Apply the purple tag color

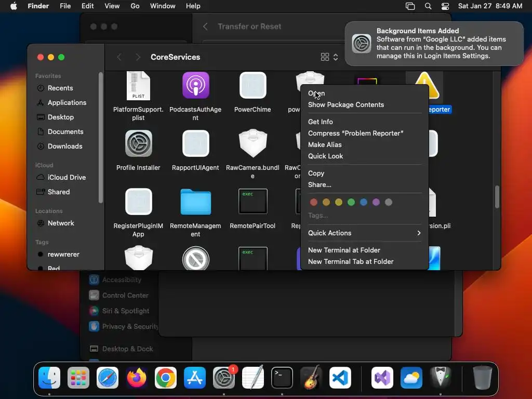[x=376, y=202]
